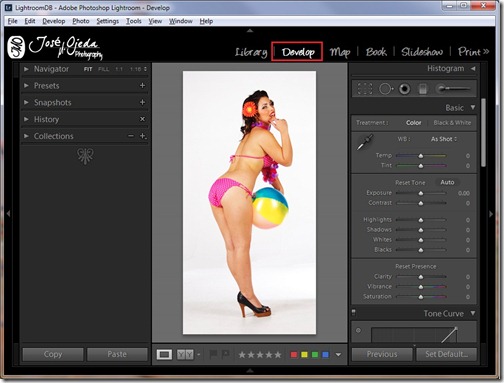The width and height of the screenshot is (504, 383).
Task: Open Before/After view options dropdown
Action: 199,355
